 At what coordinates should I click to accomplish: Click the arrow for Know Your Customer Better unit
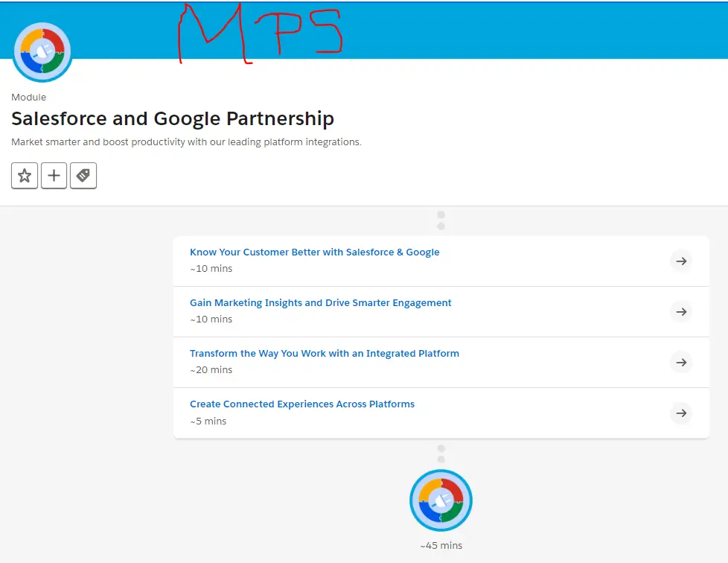(681, 261)
